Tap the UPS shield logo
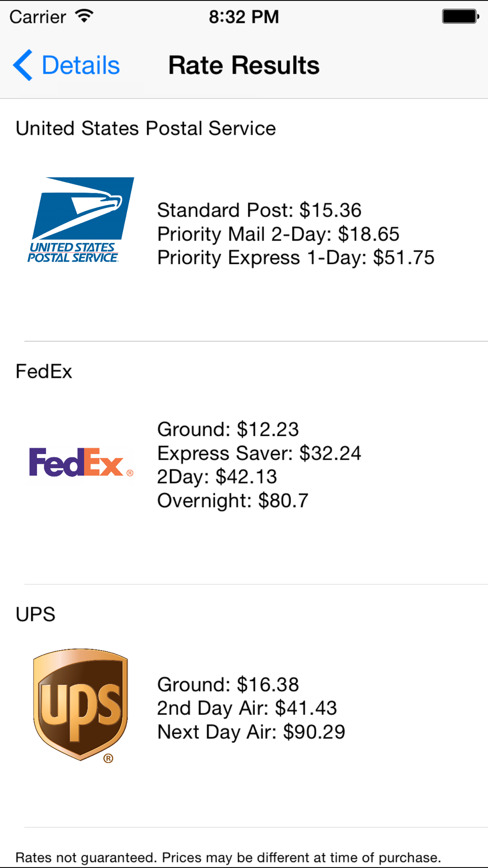 pyautogui.click(x=81, y=705)
